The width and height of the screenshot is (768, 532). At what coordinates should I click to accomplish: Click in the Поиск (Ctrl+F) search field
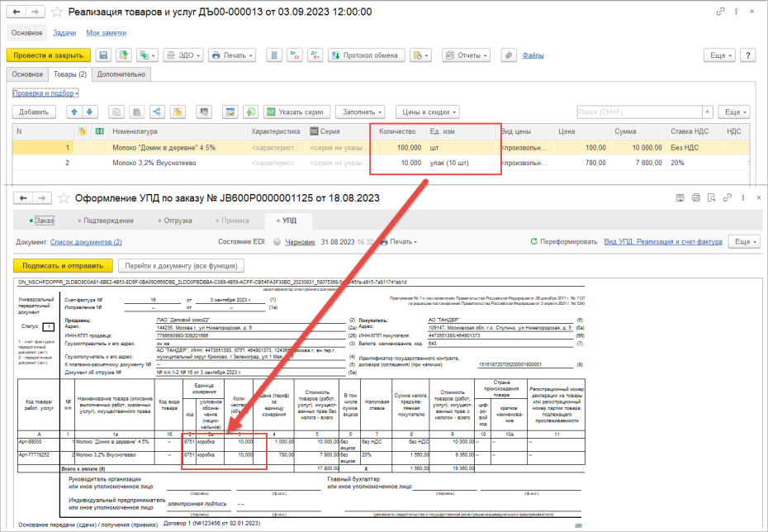point(640,112)
